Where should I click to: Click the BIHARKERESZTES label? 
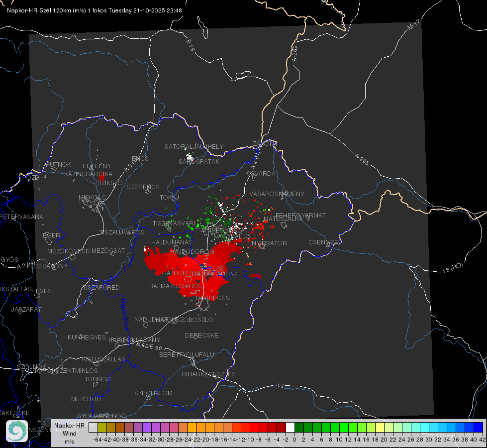[209, 374]
